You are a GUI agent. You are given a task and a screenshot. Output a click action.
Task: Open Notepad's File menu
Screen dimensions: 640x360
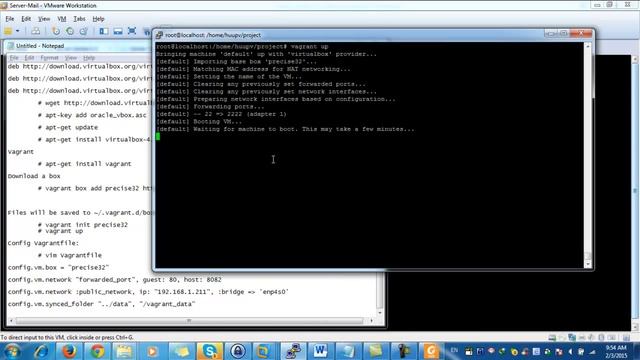[14, 58]
